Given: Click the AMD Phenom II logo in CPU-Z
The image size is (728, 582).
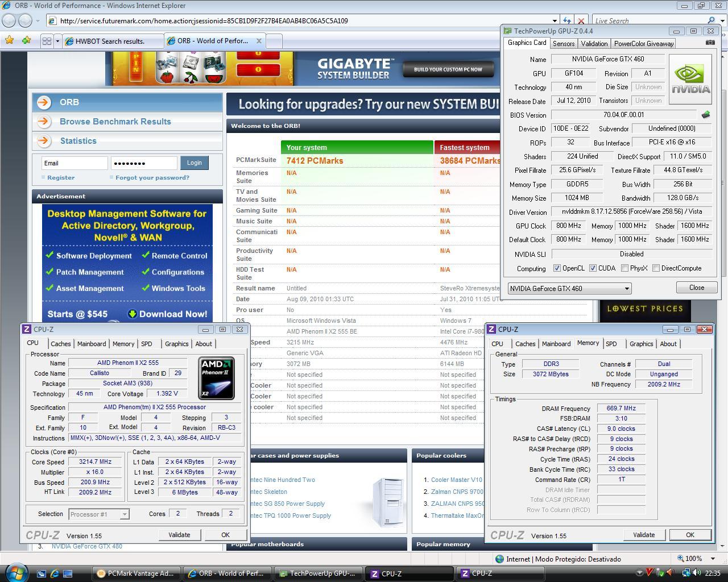Looking at the screenshot, I should pos(217,378).
